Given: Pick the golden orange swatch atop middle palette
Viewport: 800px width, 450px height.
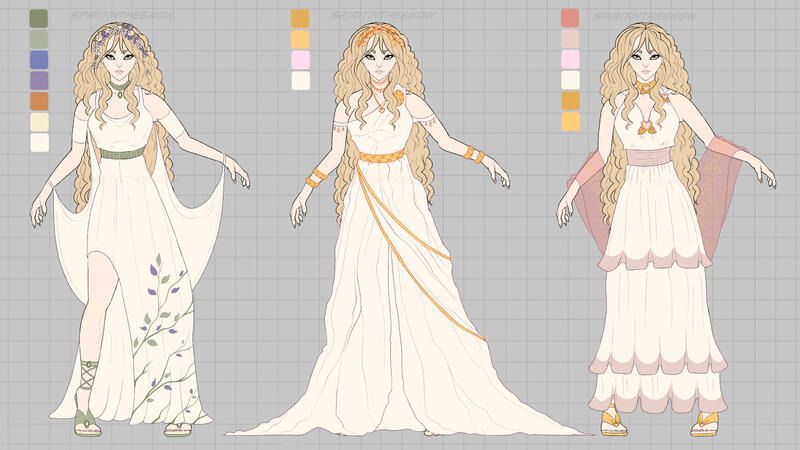Looking at the screenshot, I should point(300,19).
